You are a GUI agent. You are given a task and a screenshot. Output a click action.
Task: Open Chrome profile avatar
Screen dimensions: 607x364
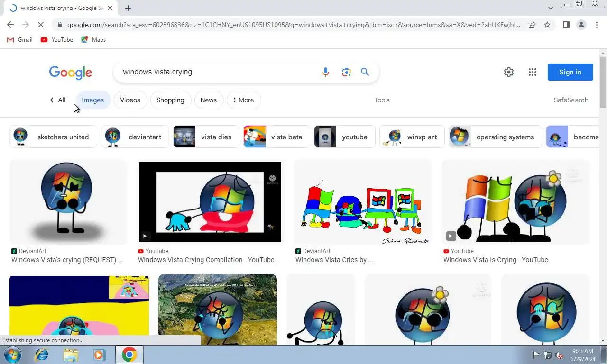click(x=581, y=25)
